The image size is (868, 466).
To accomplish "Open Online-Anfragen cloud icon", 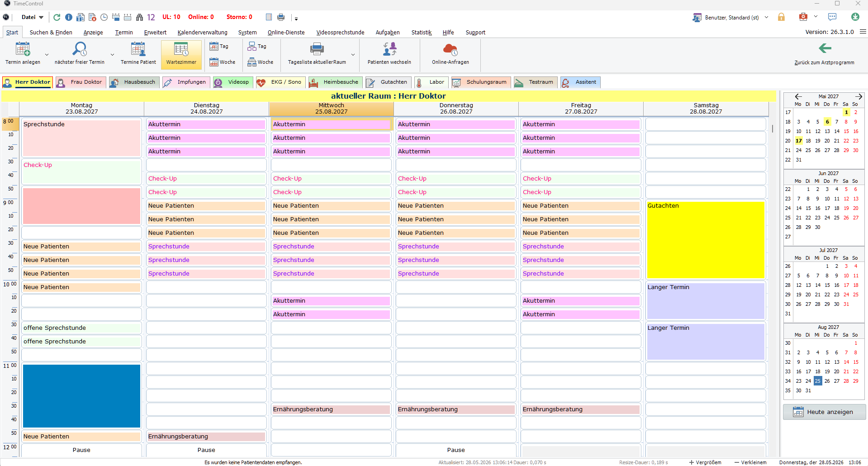I will click(x=450, y=49).
